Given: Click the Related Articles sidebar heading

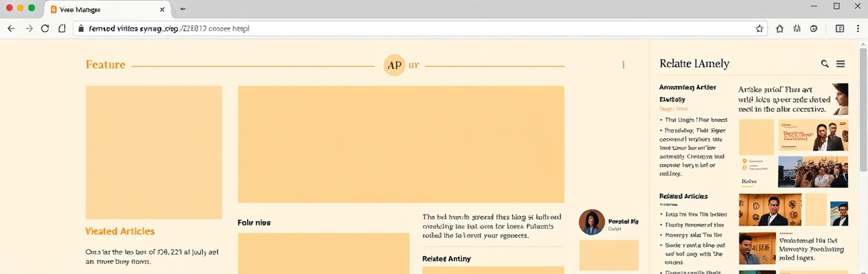Looking at the screenshot, I should tap(684, 196).
